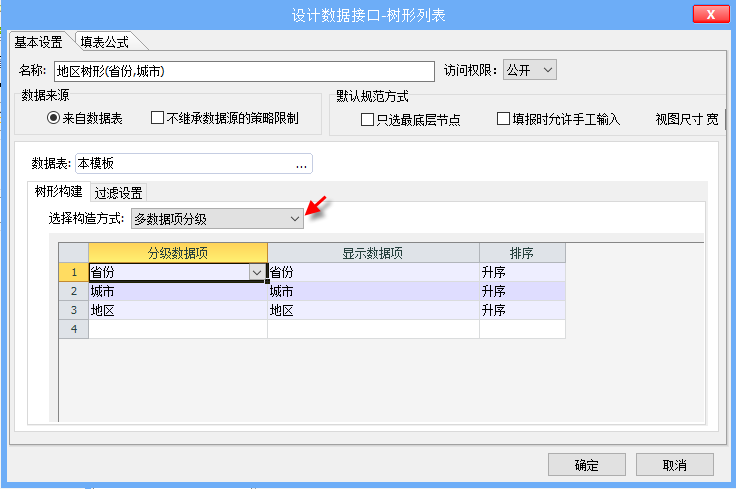Open the 选择构造方式 dropdown
The image size is (736, 489).
coord(217,219)
